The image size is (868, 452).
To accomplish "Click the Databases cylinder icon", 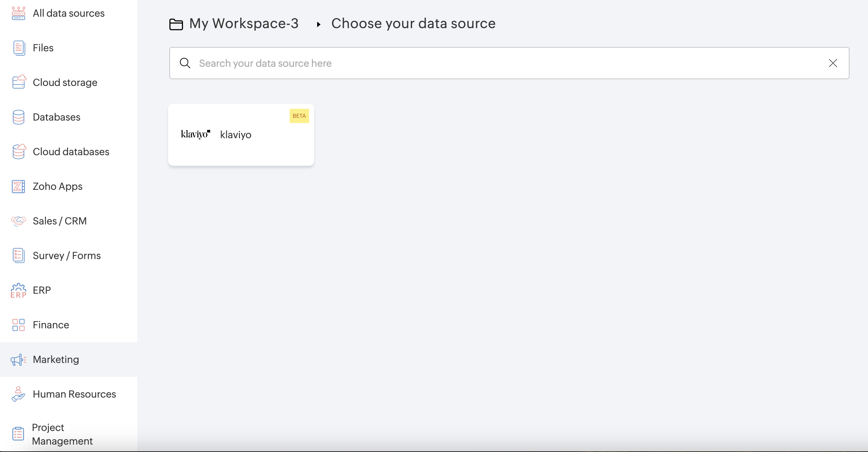I will [18, 117].
